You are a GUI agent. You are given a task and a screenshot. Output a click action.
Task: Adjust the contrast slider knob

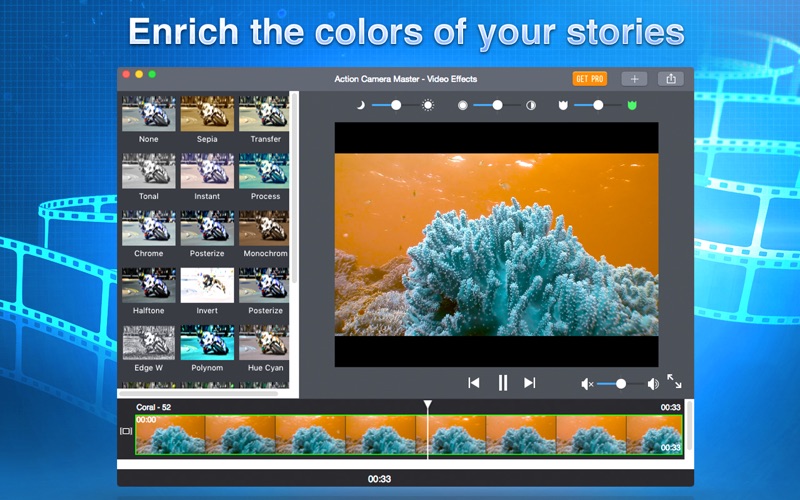[x=497, y=105]
